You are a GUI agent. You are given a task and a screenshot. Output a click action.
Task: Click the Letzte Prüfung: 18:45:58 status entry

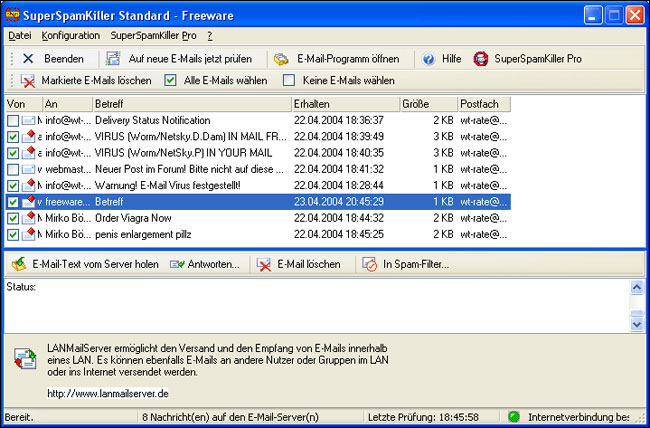coord(423,417)
